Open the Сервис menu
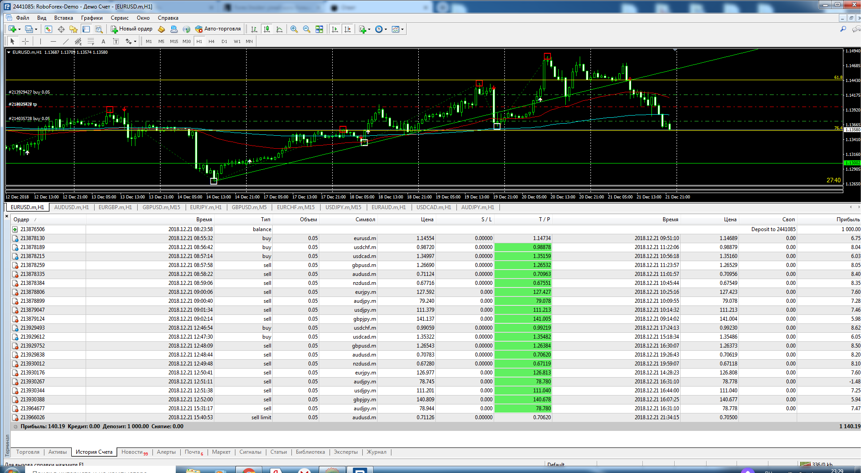The height and width of the screenshot is (473, 868). [x=120, y=18]
